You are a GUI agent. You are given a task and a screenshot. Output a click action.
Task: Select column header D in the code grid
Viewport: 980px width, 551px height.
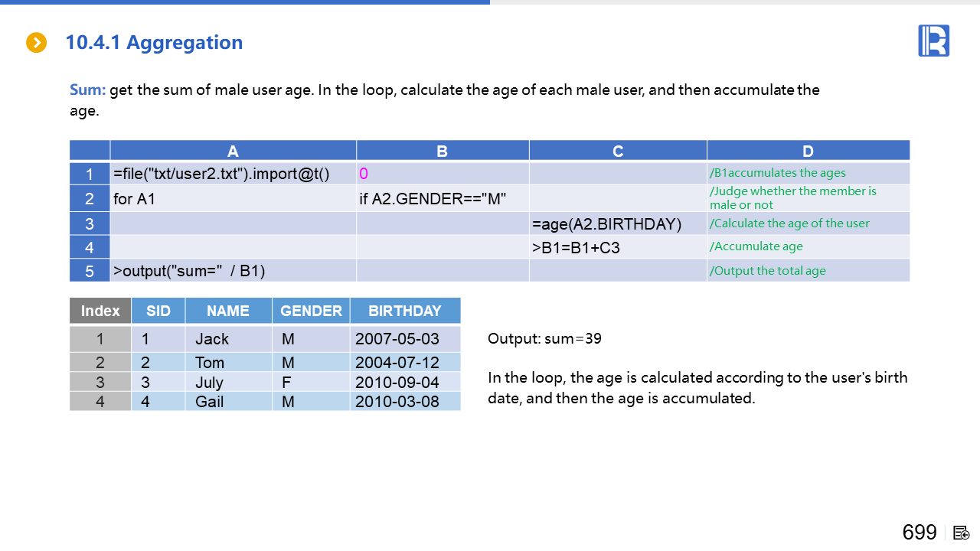808,151
